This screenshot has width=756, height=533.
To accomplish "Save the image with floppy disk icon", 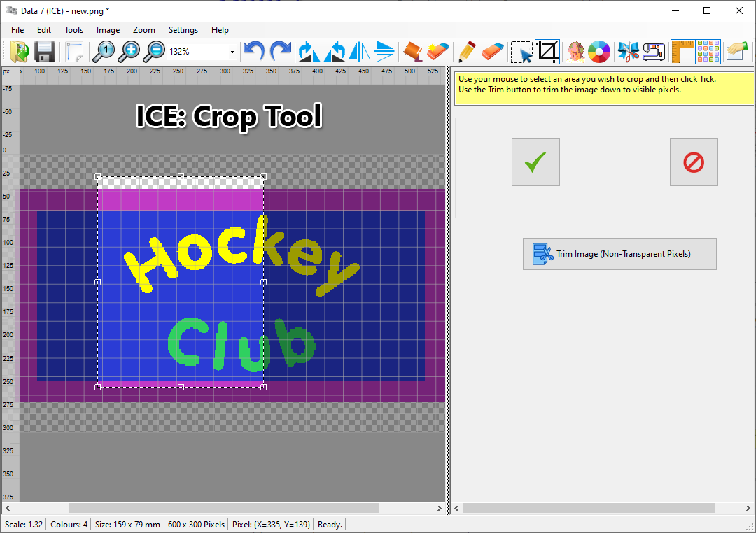I will click(x=45, y=52).
